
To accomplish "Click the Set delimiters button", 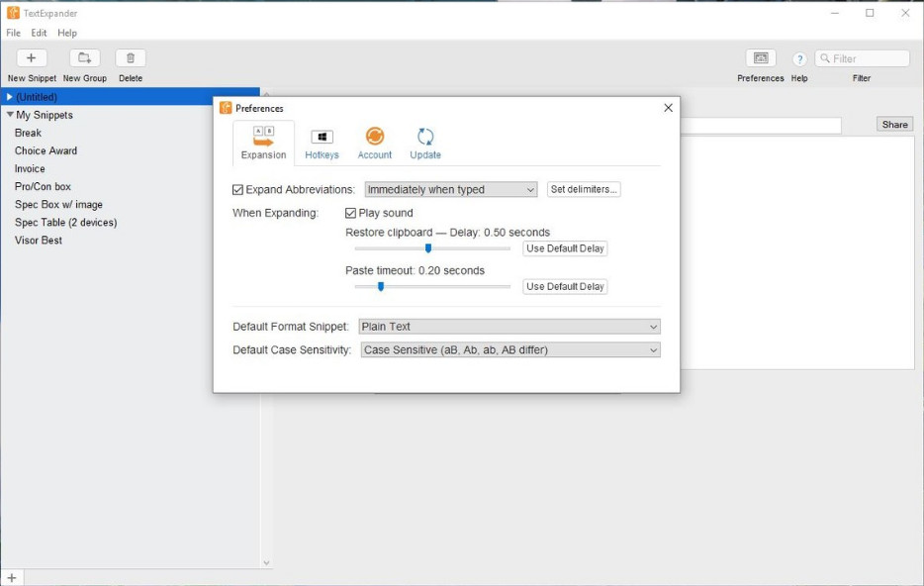I will coord(584,189).
